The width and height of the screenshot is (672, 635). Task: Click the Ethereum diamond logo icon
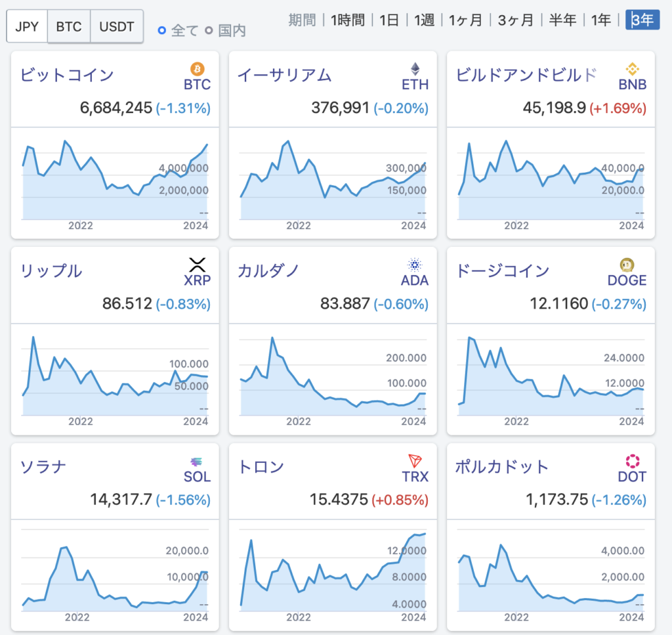pyautogui.click(x=415, y=68)
